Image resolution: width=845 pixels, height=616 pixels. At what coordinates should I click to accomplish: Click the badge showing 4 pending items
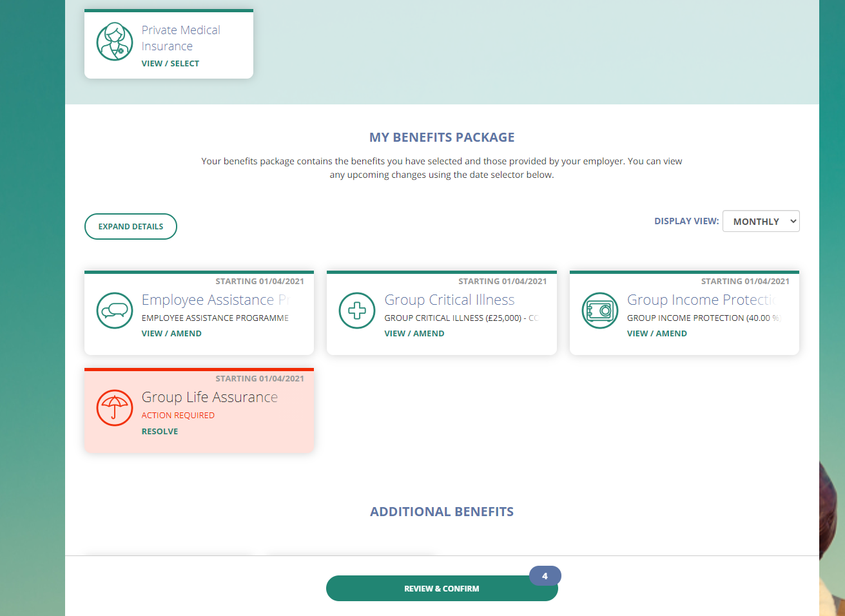pos(545,576)
